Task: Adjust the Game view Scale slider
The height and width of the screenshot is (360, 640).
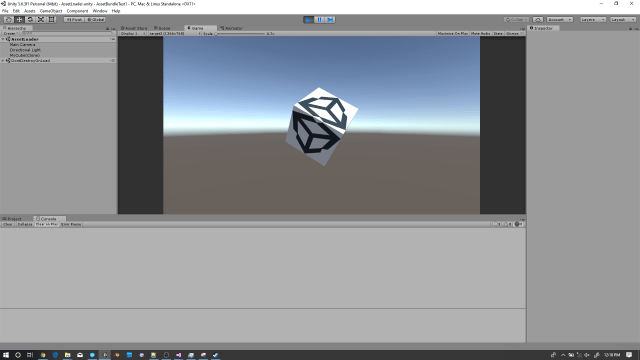Action: click(x=240, y=33)
